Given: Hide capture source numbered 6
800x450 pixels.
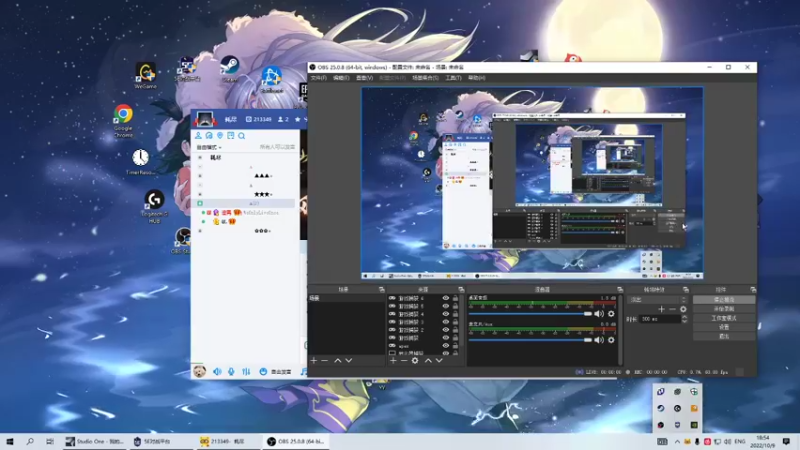Looking at the screenshot, I should [445, 298].
